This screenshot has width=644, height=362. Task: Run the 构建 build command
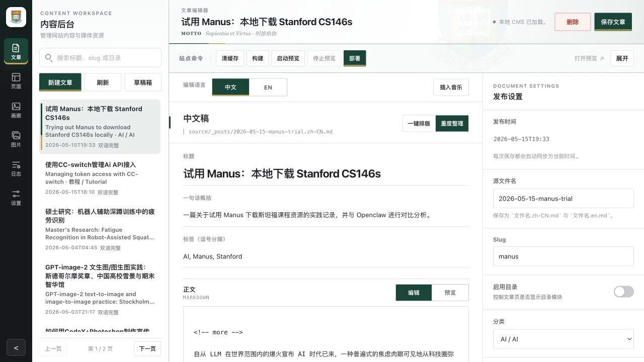pyautogui.click(x=258, y=58)
